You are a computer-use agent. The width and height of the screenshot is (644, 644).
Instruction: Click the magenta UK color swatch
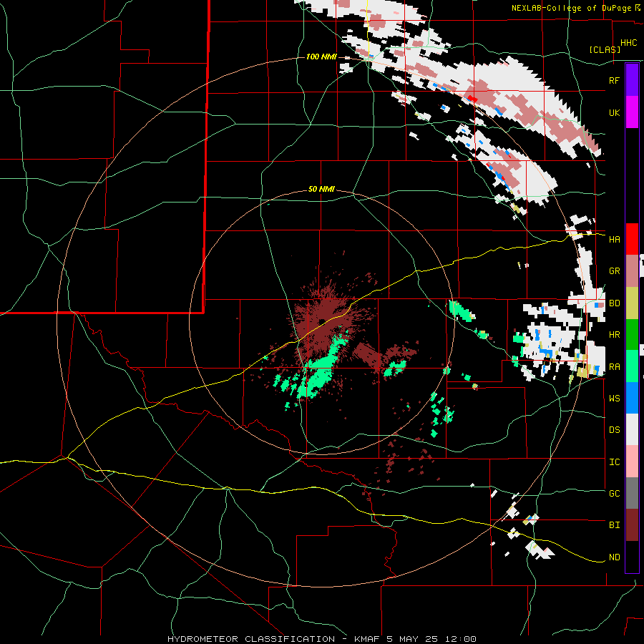coord(632,112)
